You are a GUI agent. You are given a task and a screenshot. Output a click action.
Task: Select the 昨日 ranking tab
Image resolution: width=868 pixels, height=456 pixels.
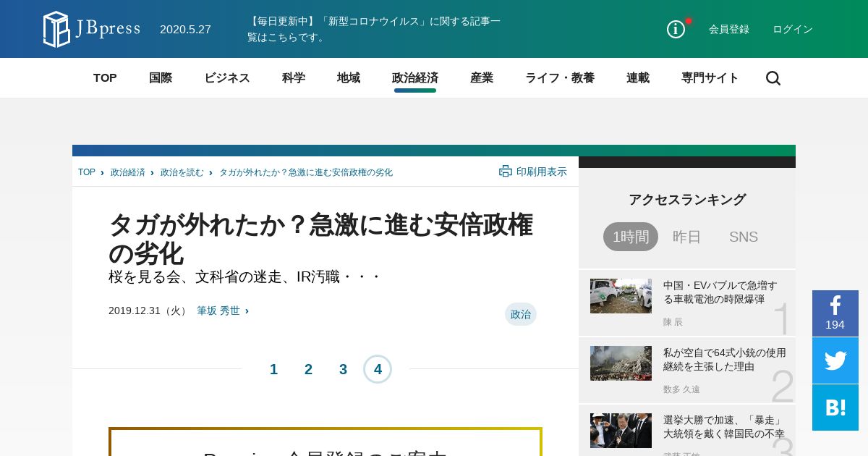687,237
